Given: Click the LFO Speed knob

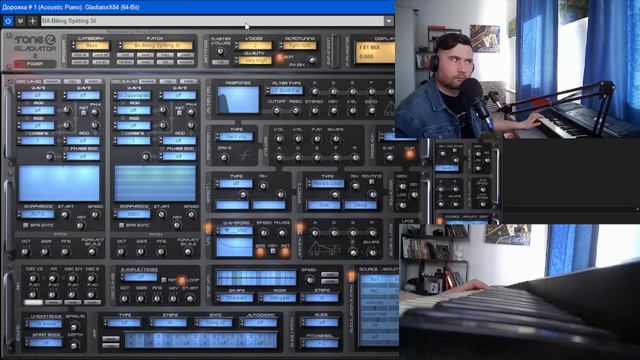Looking at the screenshot, I should [263, 233].
